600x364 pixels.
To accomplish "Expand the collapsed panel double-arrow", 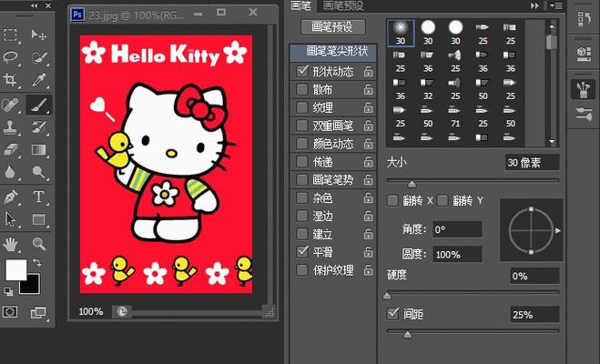I will pyautogui.click(x=534, y=5).
